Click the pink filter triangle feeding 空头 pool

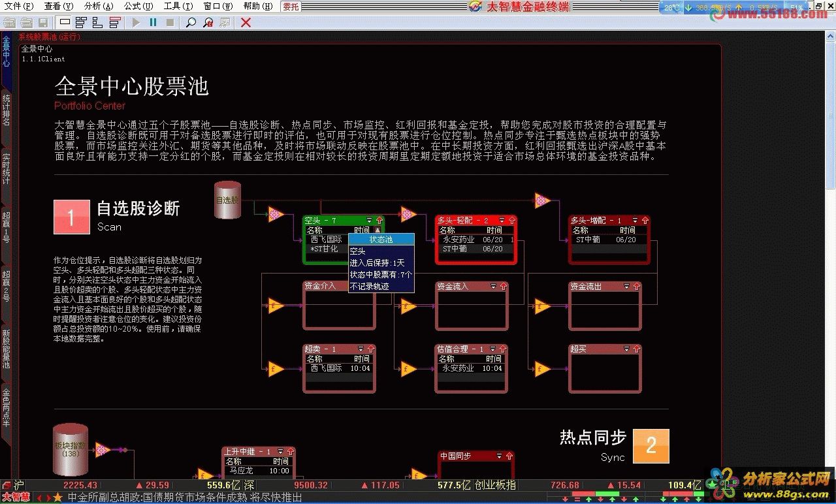pos(276,214)
